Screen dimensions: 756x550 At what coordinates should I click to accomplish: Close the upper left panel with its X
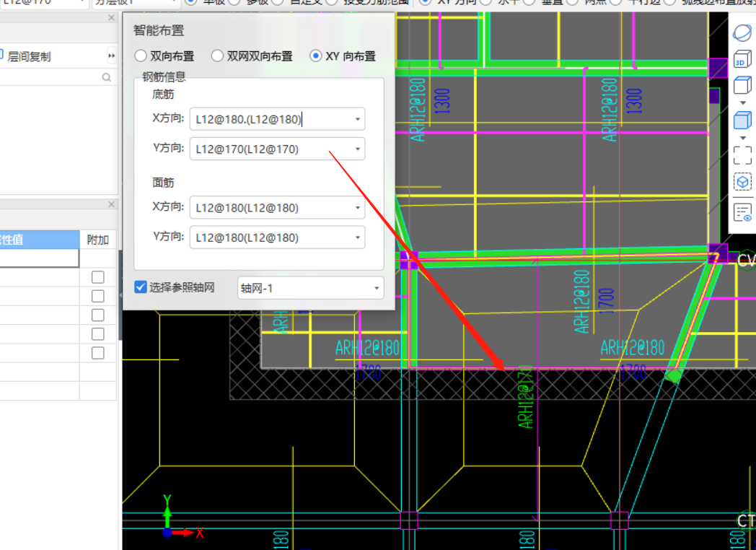point(111,17)
